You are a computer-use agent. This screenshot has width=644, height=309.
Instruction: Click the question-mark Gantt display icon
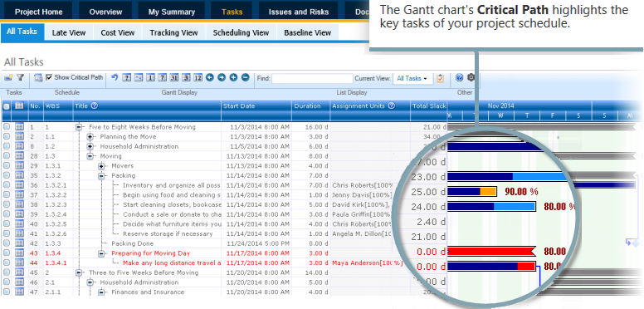click(127, 77)
